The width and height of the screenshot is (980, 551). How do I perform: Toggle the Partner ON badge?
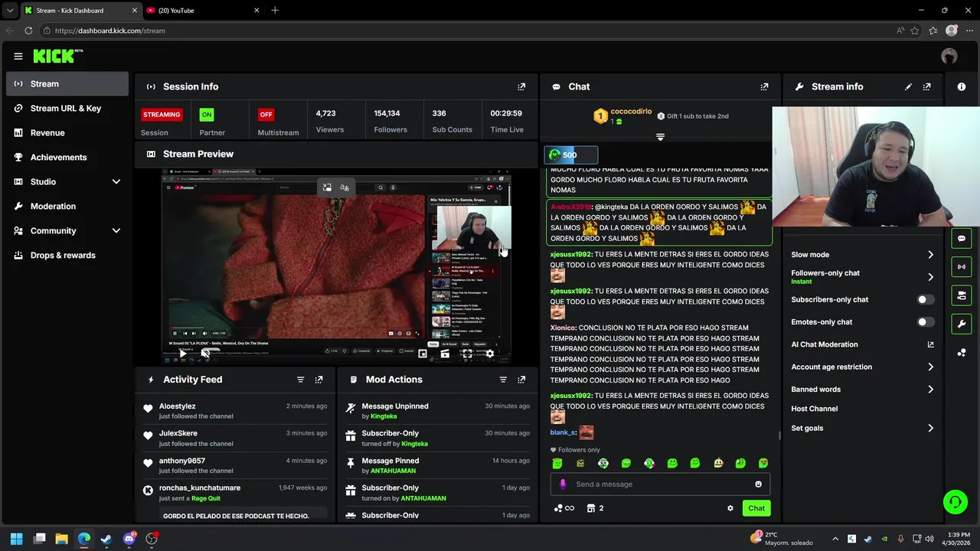tap(206, 115)
